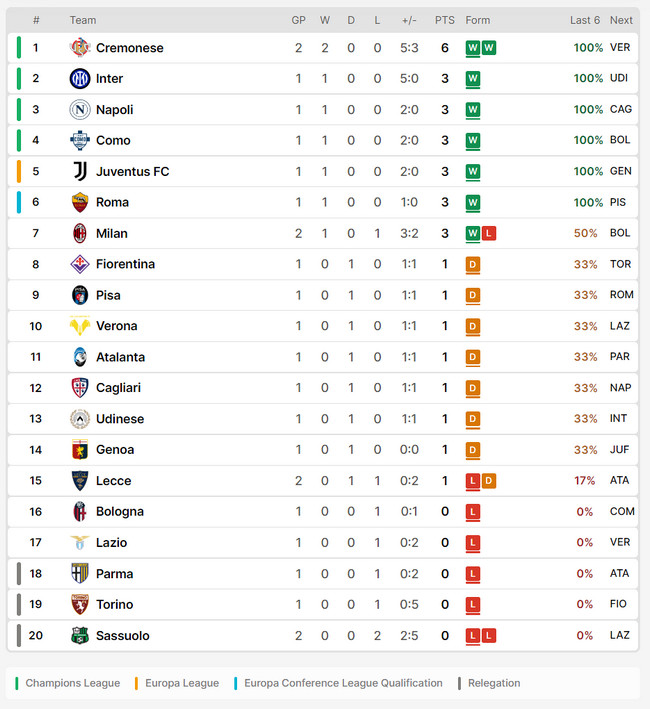Image resolution: width=650 pixels, height=709 pixels.
Task: Click Milan's green W form badge
Action: 473,233
